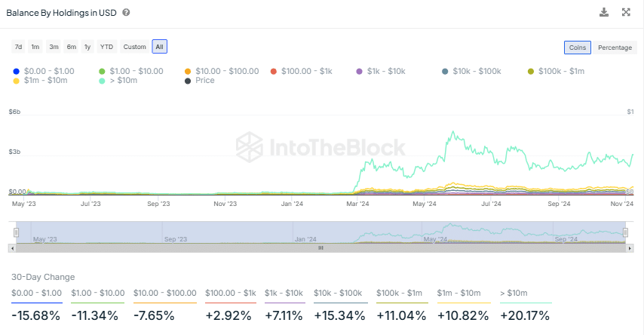This screenshot has width=644, height=335.
Task: Expand chart to fullscreen
Action: [626, 12]
